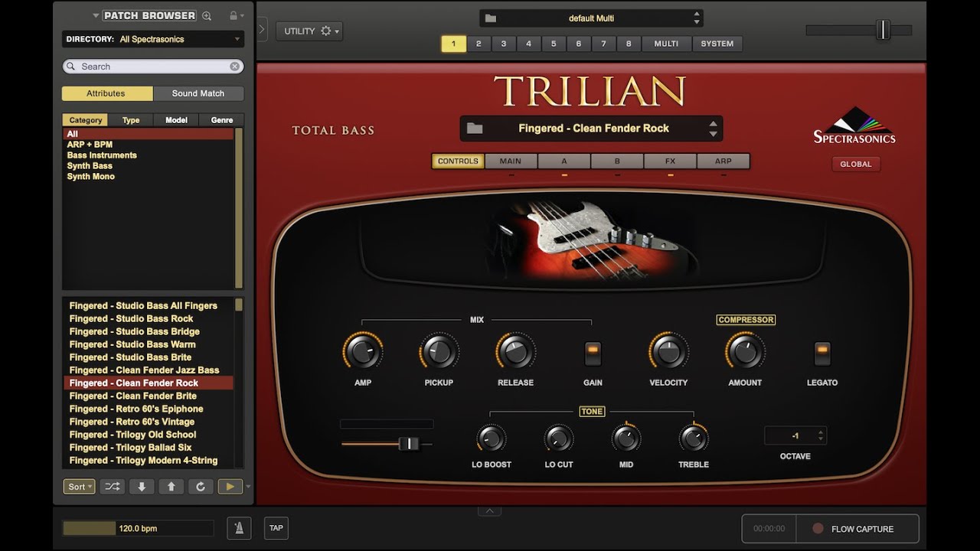Select the CONTROLS tab

coord(458,161)
